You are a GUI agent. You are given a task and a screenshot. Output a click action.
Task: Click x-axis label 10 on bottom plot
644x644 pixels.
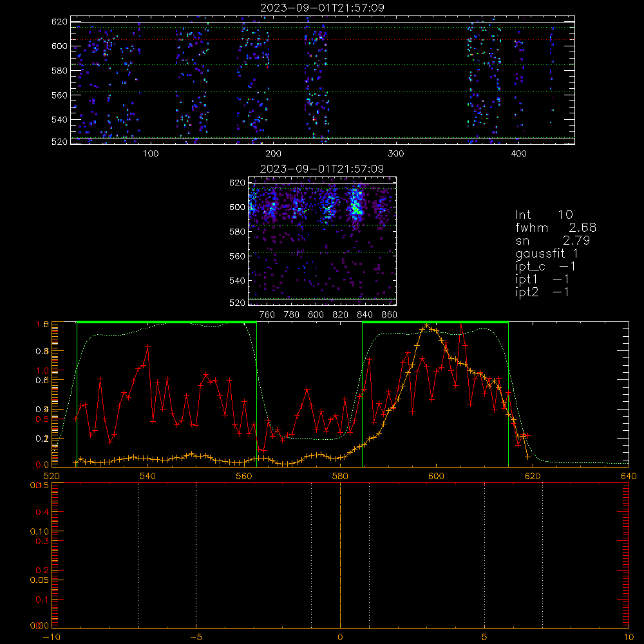click(629, 638)
